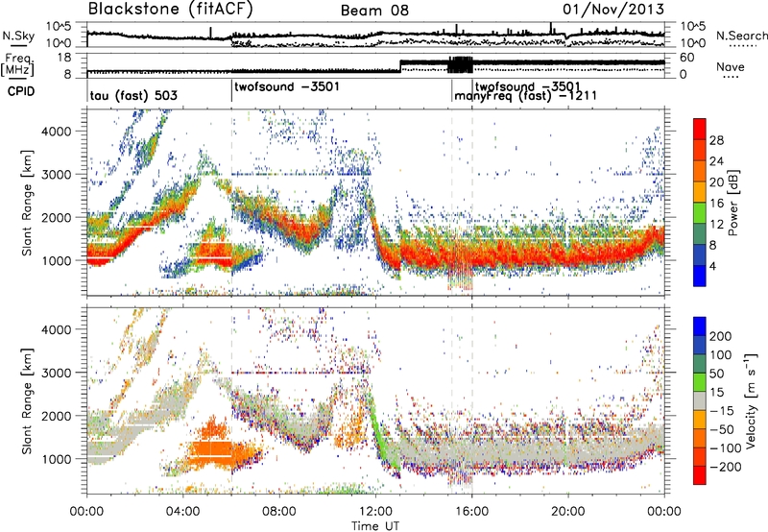The image size is (768, 532).
Task: Click the '20:00' time tick label
Action: pos(567,512)
